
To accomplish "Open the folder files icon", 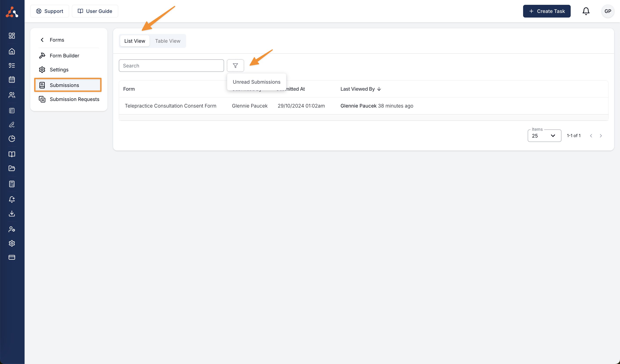I will [12, 168].
